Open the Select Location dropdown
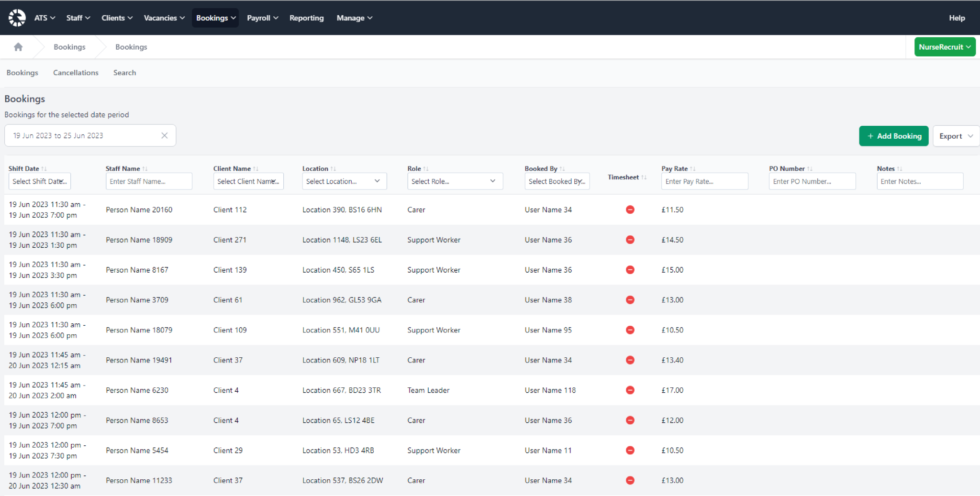Screen dimensions: 980x496 pos(344,181)
